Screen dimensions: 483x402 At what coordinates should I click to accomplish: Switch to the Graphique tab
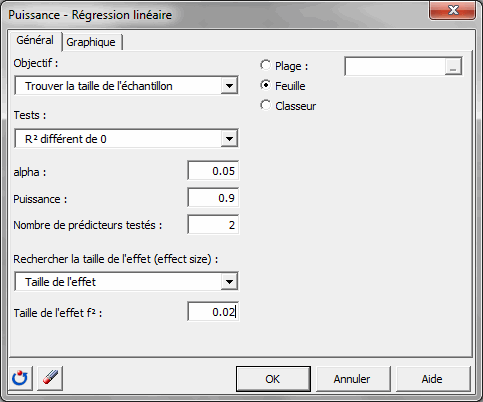pos(91,42)
